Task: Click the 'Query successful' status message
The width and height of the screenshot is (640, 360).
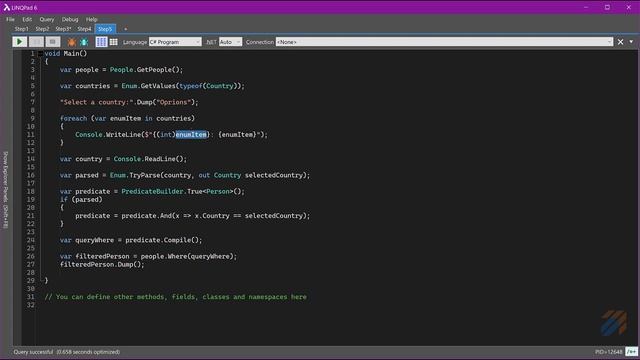Action: pyautogui.click(x=33, y=351)
